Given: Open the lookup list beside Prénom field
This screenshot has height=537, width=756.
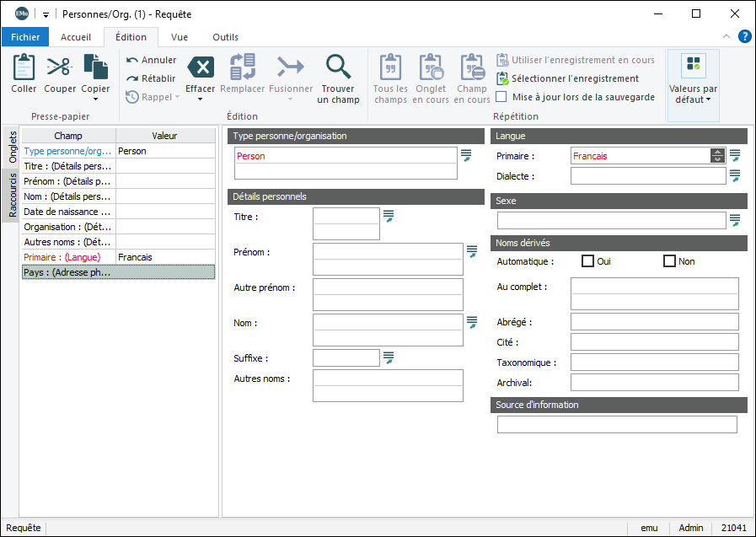Looking at the screenshot, I should [472, 251].
